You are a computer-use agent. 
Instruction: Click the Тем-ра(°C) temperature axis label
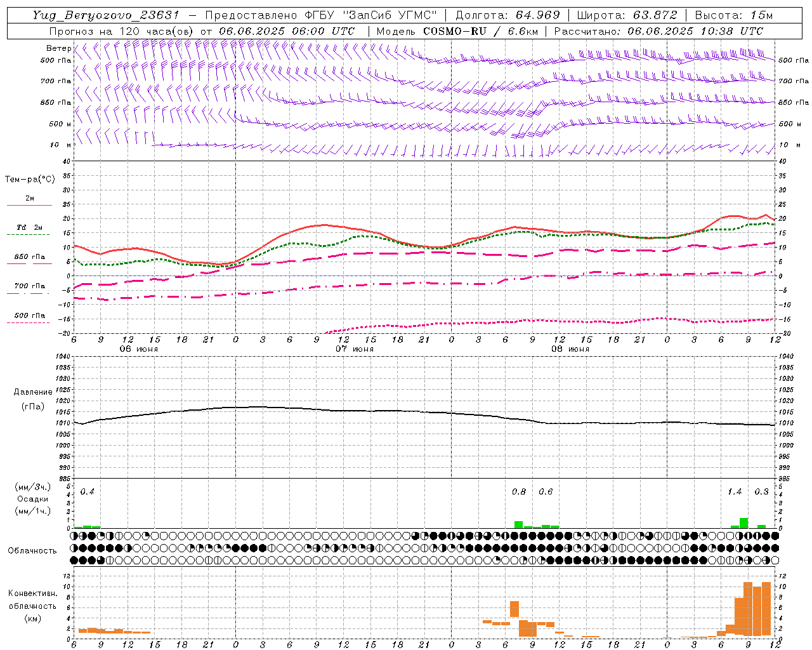click(x=30, y=180)
